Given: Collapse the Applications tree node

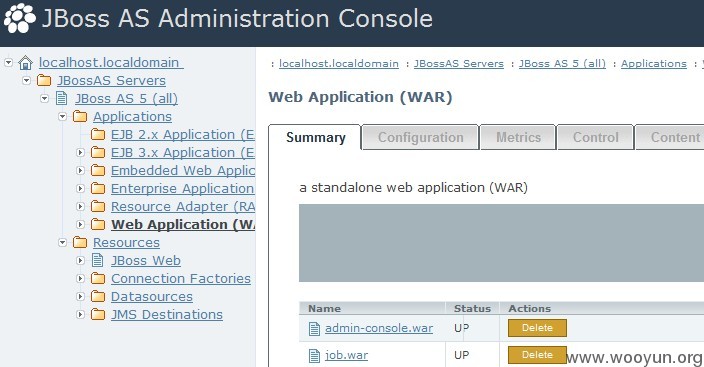Looking at the screenshot, I should 62,116.
